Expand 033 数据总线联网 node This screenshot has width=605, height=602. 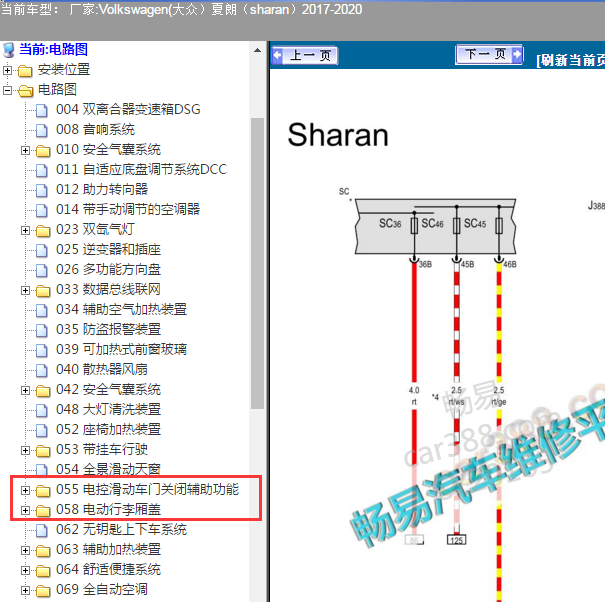click(x=25, y=290)
